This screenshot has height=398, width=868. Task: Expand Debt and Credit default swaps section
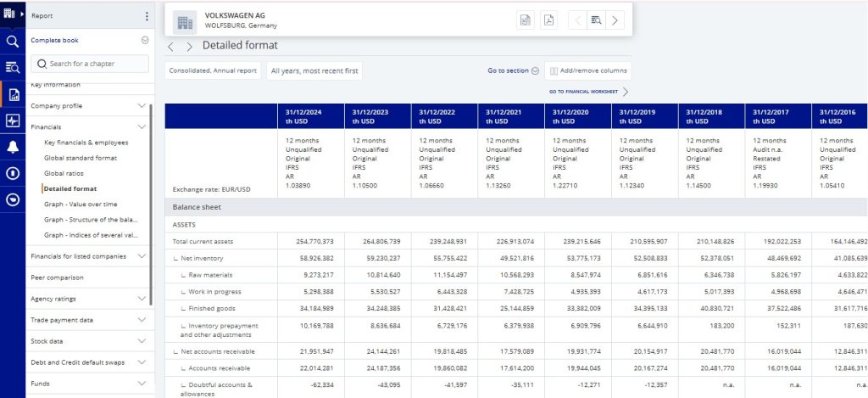(x=142, y=362)
